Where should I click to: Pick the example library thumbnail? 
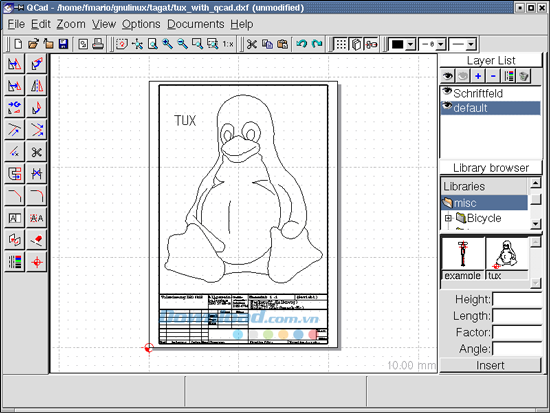point(463,259)
